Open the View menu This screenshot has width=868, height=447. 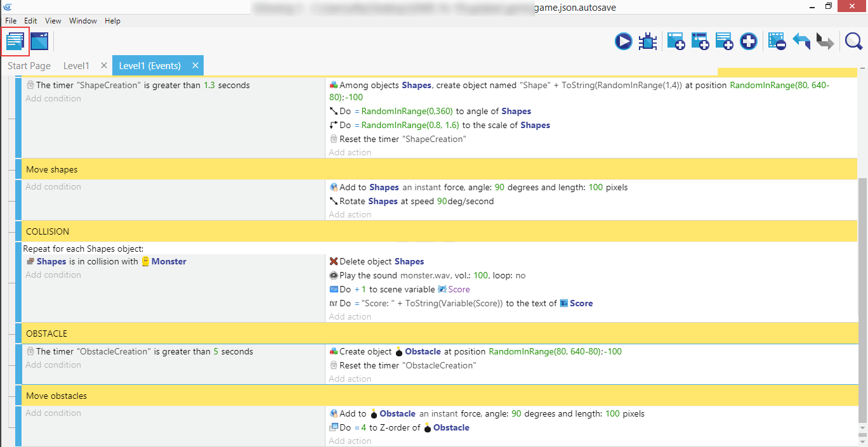[53, 21]
